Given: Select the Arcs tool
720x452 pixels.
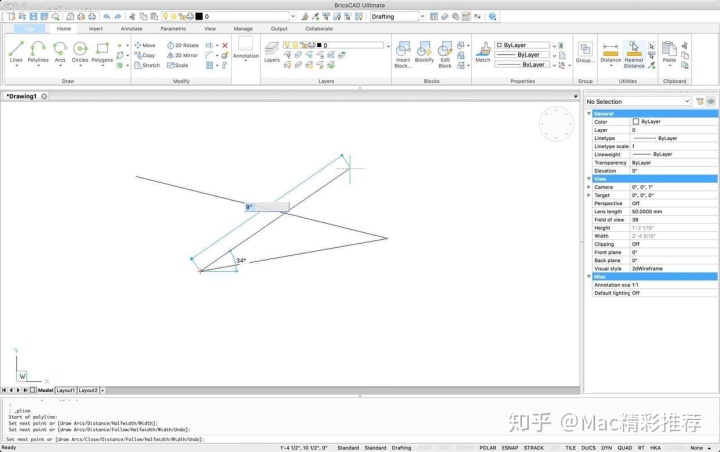Looking at the screenshot, I should tap(60, 51).
